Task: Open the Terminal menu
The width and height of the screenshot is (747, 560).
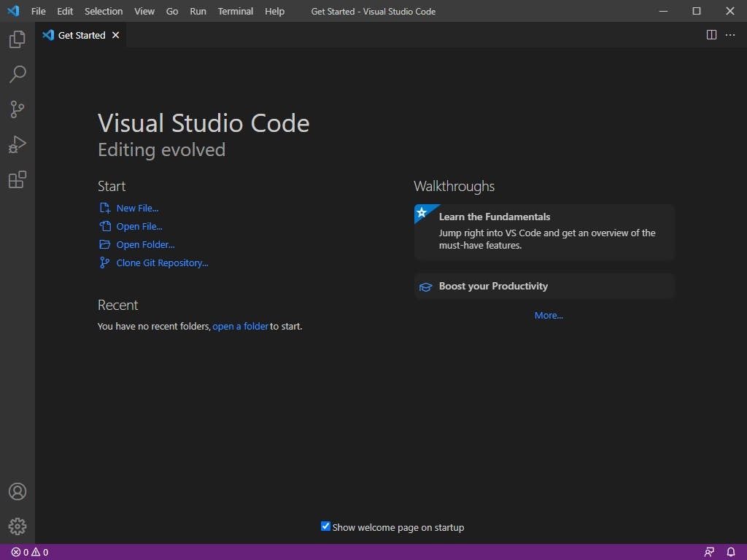Action: (x=235, y=11)
